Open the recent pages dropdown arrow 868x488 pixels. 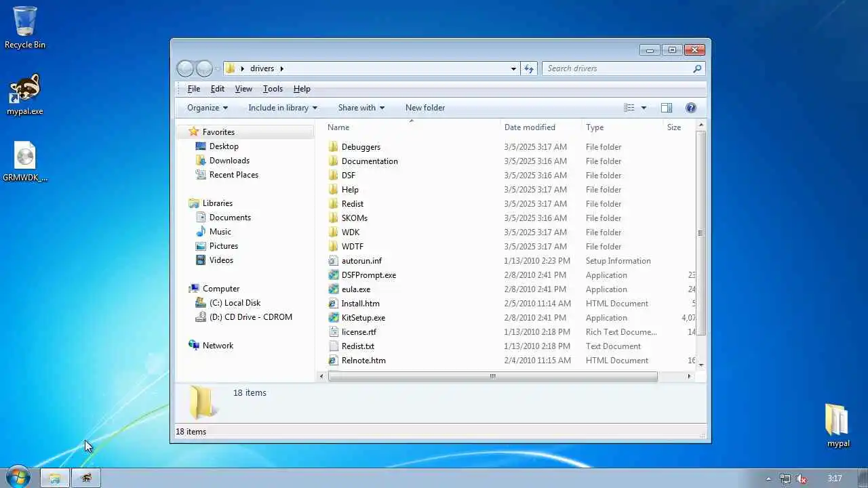218,68
